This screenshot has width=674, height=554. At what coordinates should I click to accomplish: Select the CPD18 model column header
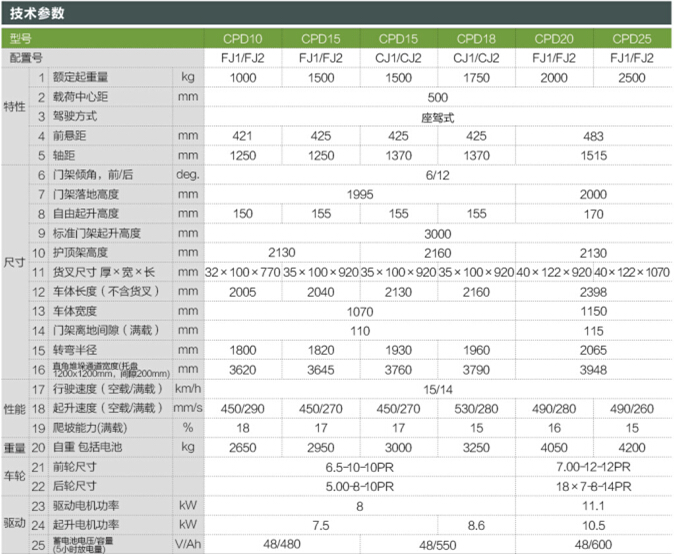point(477,39)
